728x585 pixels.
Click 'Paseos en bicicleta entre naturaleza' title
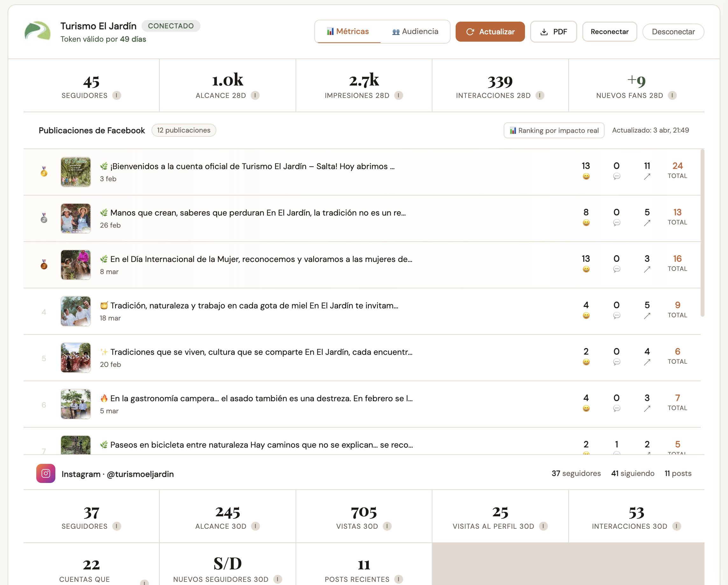pyautogui.click(x=256, y=445)
